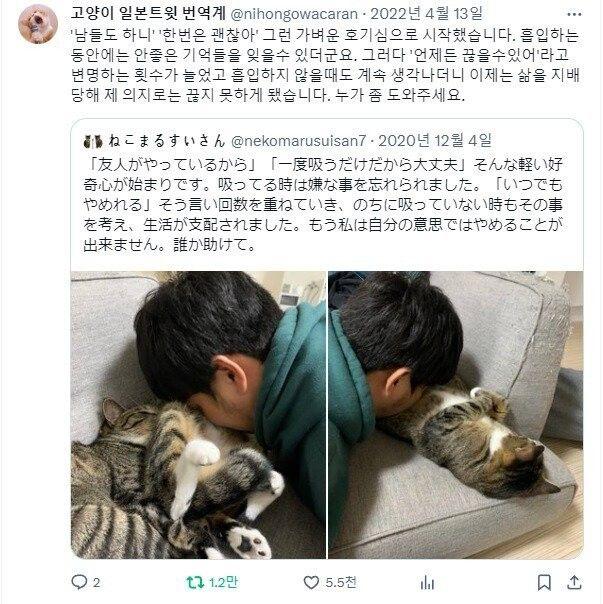Open the view analytics bar chart icon
Image resolution: width=603 pixels, height=604 pixels.
[x=427, y=582]
